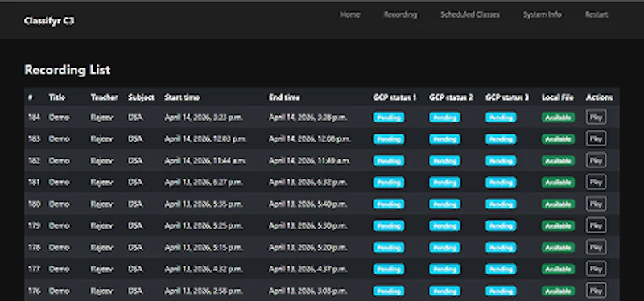
Task: Click GCP status 1 Pending badge for row 184
Action: pos(389,118)
